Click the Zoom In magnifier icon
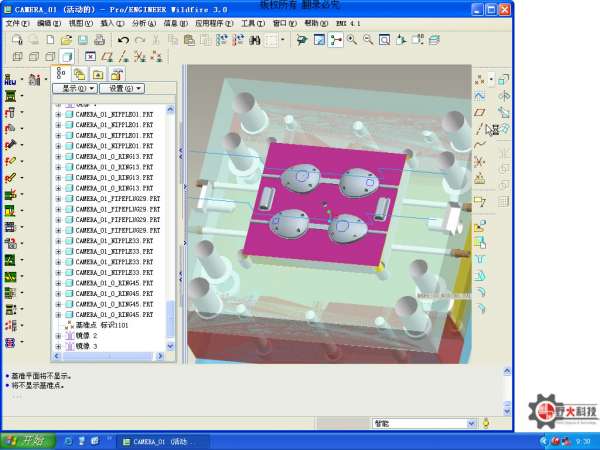The width and height of the screenshot is (600, 450). click(x=352, y=40)
